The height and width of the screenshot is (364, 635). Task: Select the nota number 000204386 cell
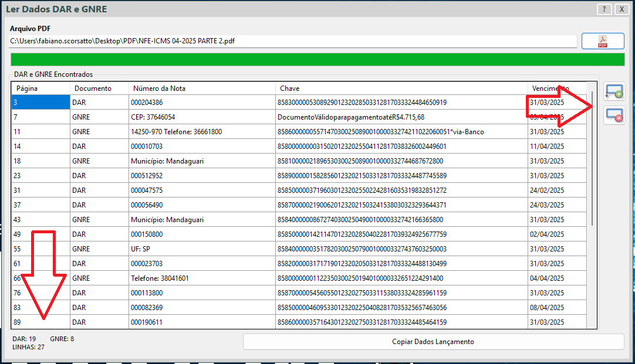202,103
